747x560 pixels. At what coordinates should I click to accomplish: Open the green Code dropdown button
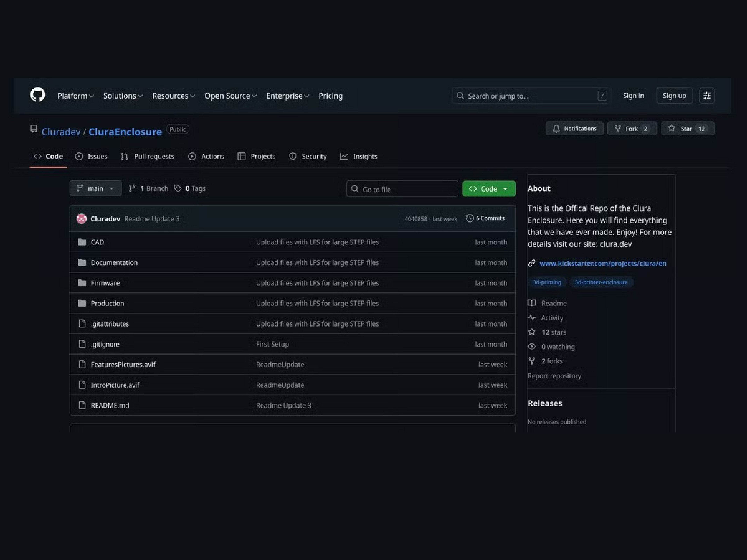click(489, 189)
